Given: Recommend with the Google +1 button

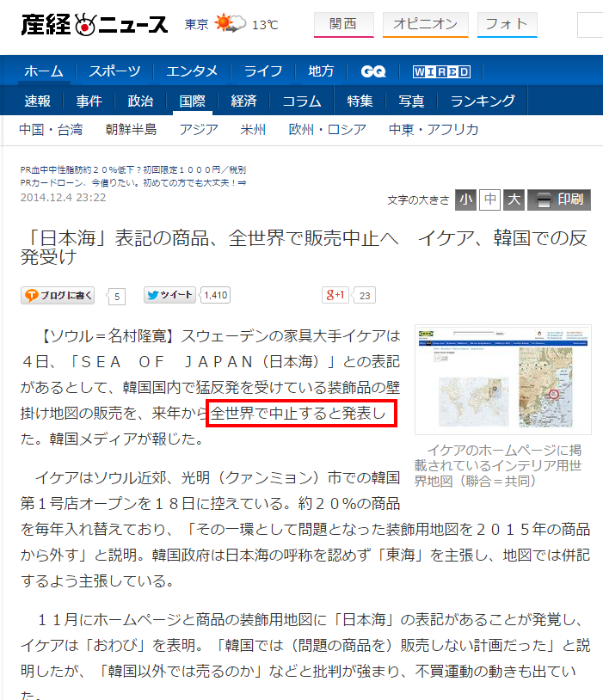Looking at the screenshot, I should point(335,295).
